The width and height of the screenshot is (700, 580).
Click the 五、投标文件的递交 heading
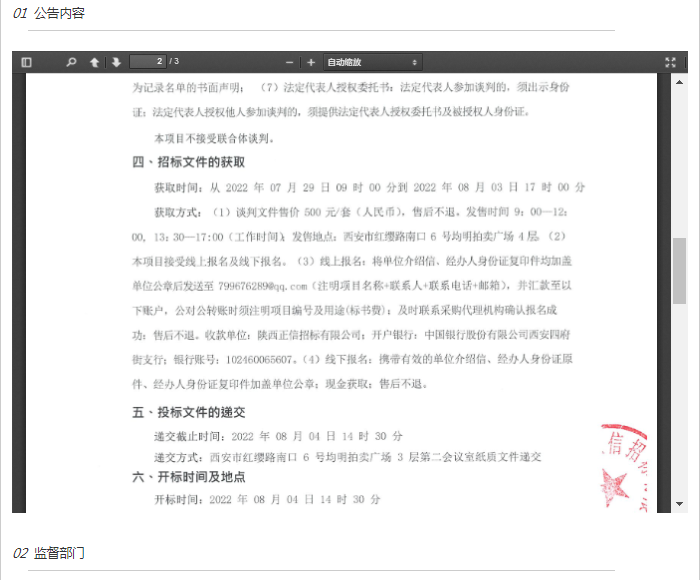click(x=188, y=412)
